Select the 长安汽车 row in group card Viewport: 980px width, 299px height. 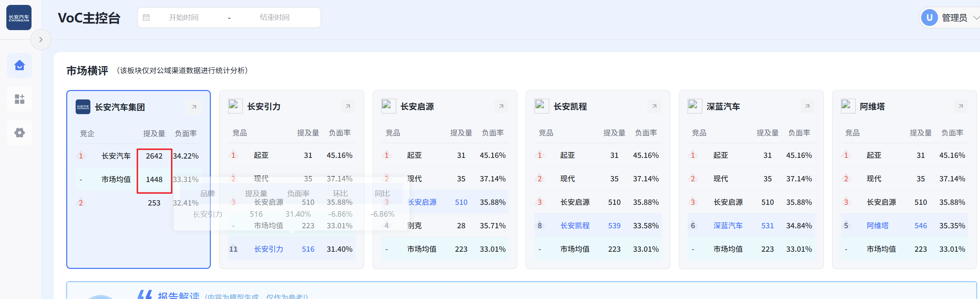tap(138, 156)
